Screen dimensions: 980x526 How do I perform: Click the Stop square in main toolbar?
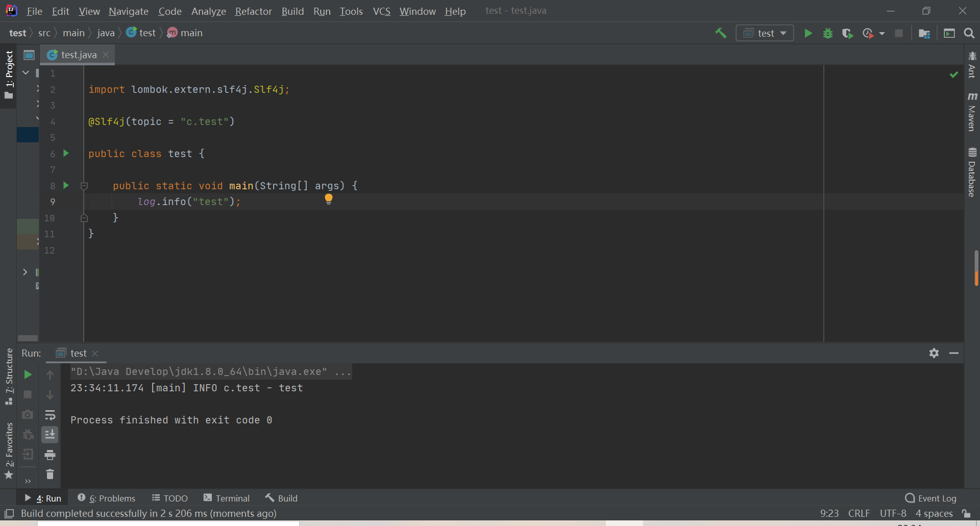pyautogui.click(x=899, y=33)
